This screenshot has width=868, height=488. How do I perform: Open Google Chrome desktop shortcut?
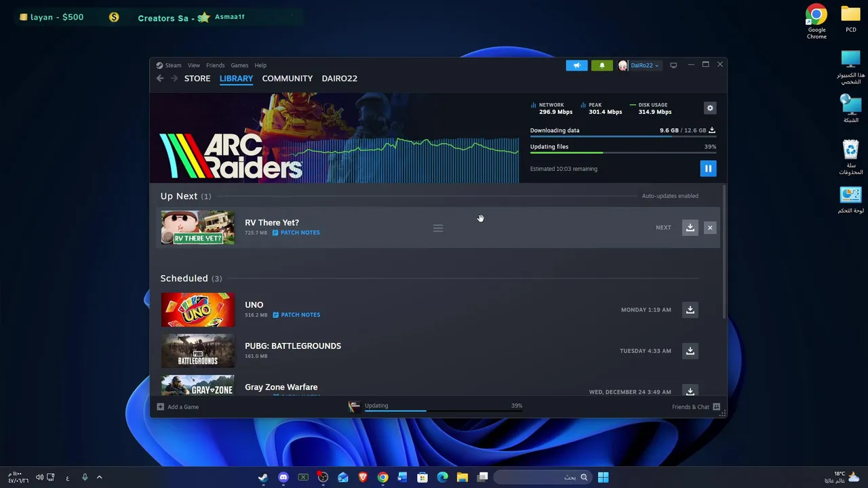tap(816, 22)
